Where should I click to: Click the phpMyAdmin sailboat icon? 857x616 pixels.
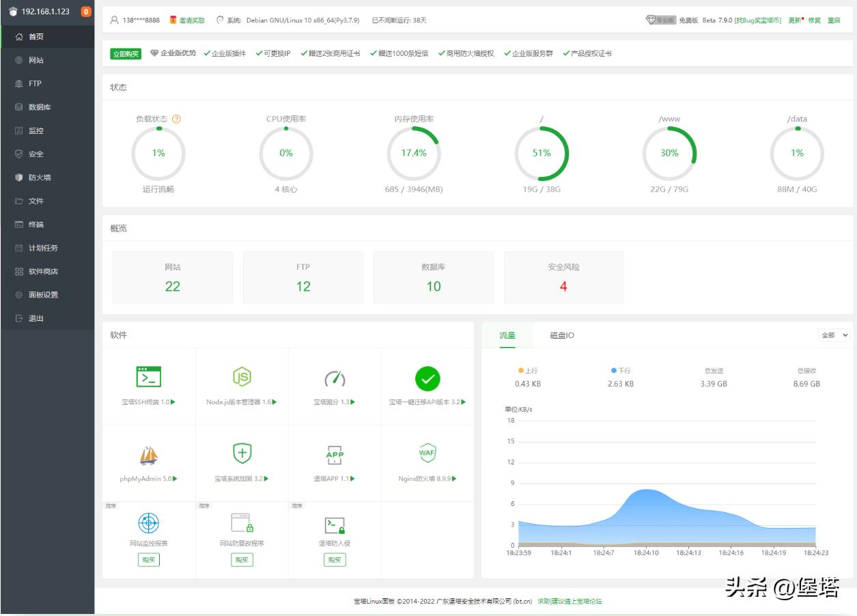tap(149, 455)
